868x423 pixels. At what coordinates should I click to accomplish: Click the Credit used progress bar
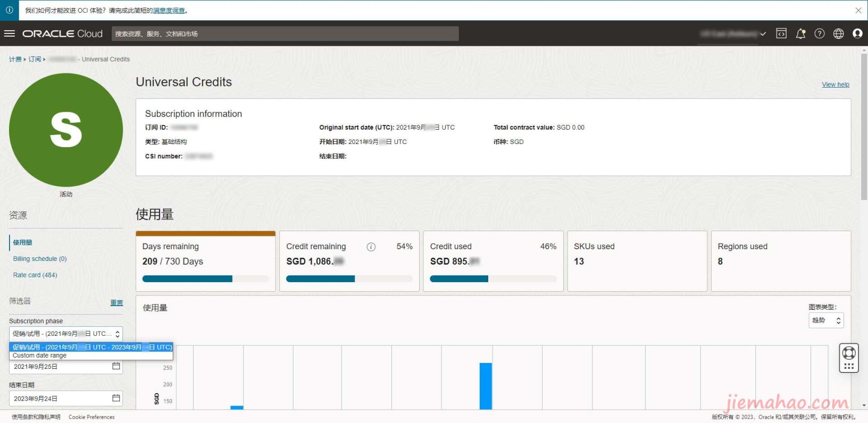click(493, 279)
